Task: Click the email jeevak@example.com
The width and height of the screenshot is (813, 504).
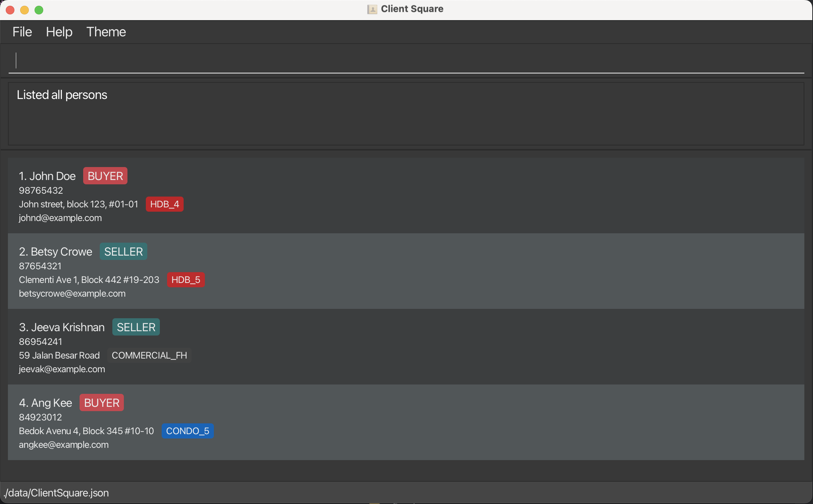Action: point(62,369)
